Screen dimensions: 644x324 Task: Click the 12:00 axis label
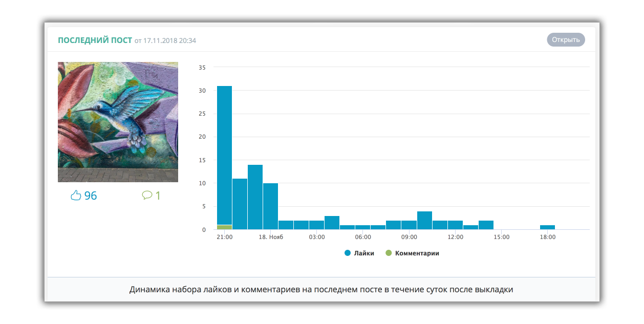(x=455, y=237)
